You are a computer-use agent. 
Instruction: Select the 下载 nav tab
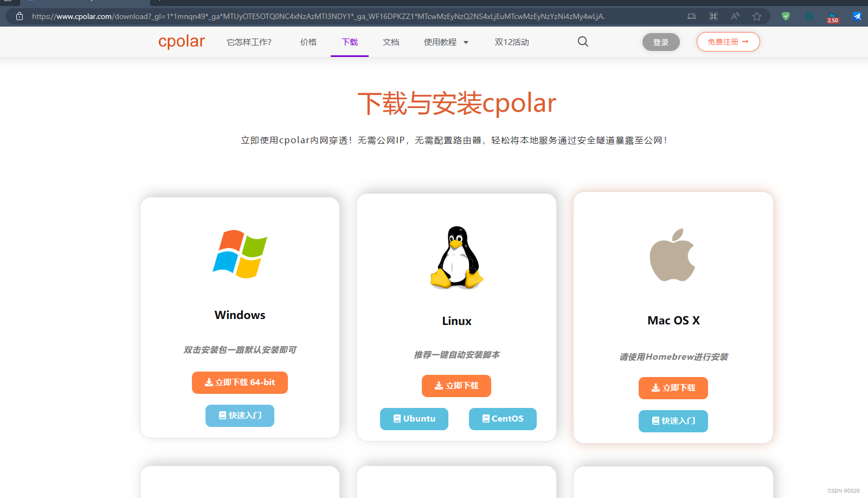coord(350,42)
